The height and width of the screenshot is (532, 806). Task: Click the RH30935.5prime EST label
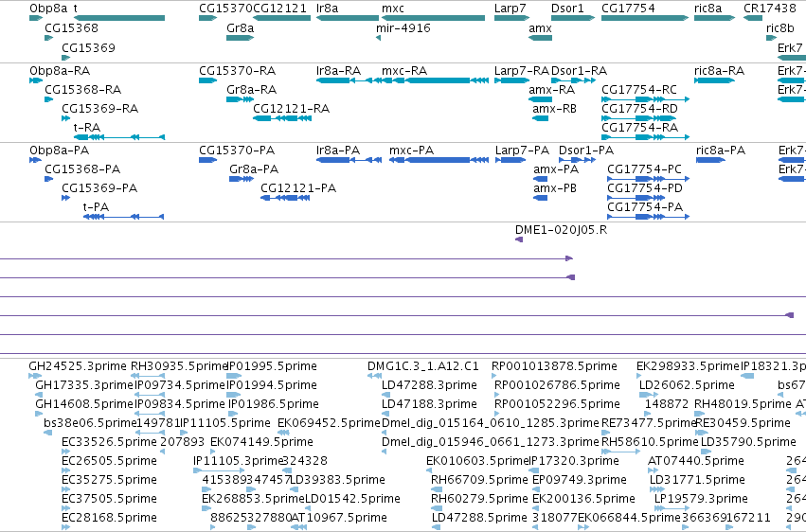pos(179,366)
